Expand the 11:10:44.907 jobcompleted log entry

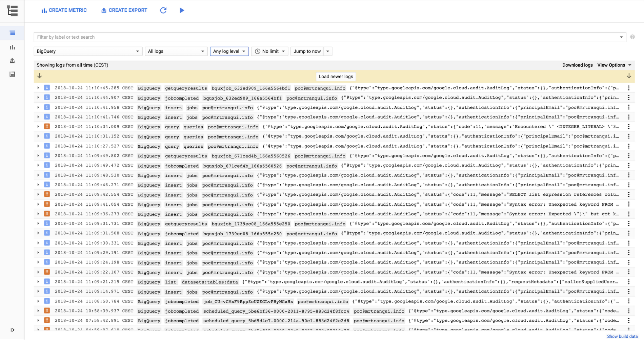pos(38,98)
